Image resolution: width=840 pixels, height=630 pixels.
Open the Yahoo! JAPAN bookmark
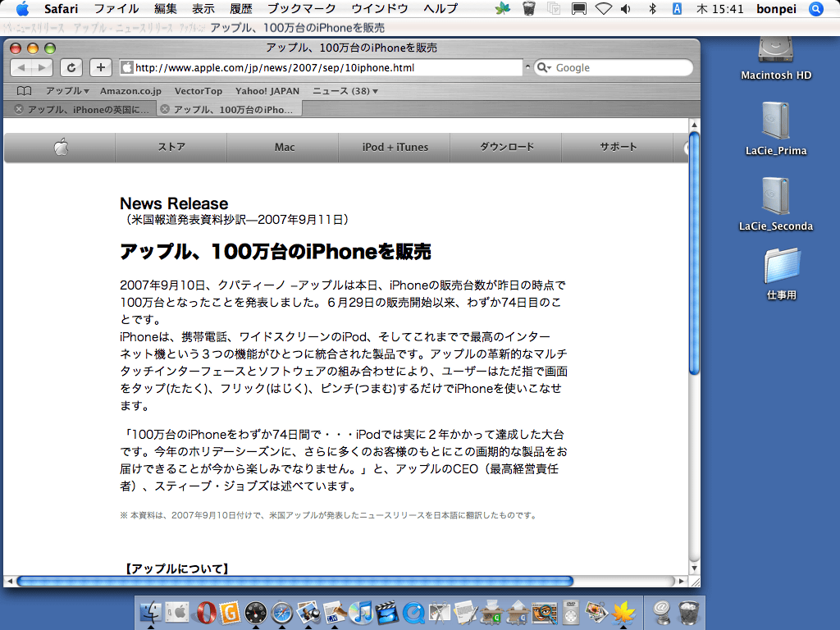[x=267, y=91]
